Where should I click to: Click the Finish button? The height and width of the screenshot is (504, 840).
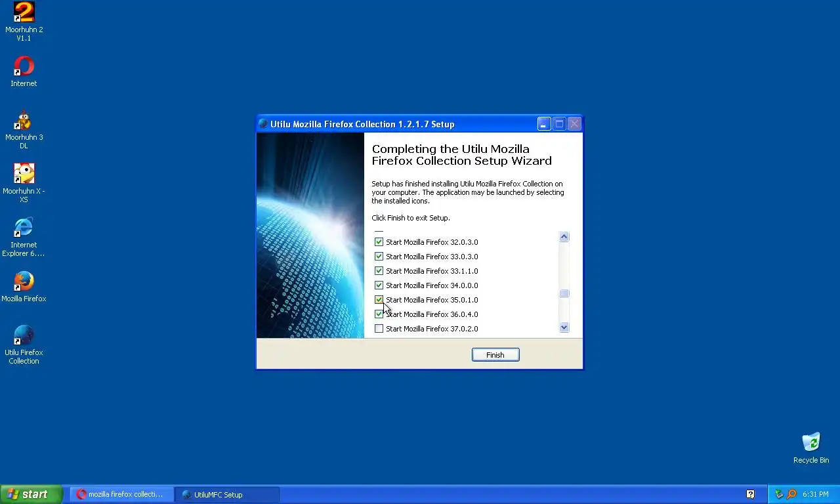tap(495, 355)
